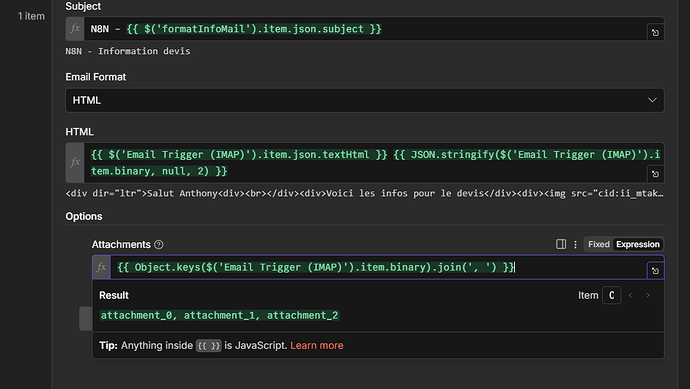Open the three-dot options menu for Attachments

(575, 244)
